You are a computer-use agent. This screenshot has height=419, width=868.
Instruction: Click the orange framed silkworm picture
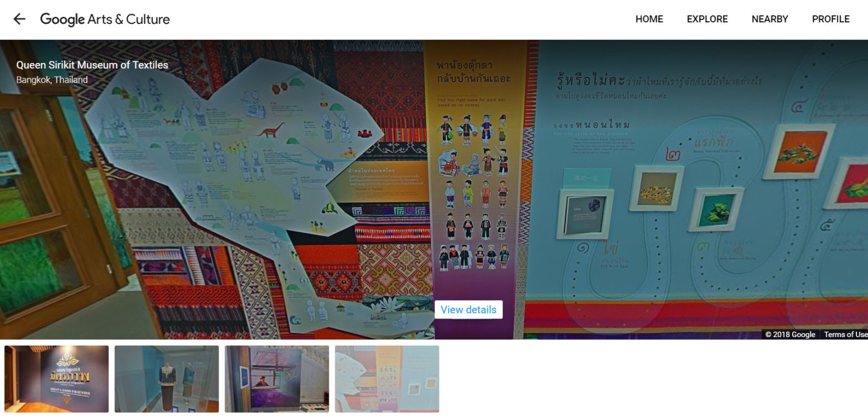click(799, 151)
